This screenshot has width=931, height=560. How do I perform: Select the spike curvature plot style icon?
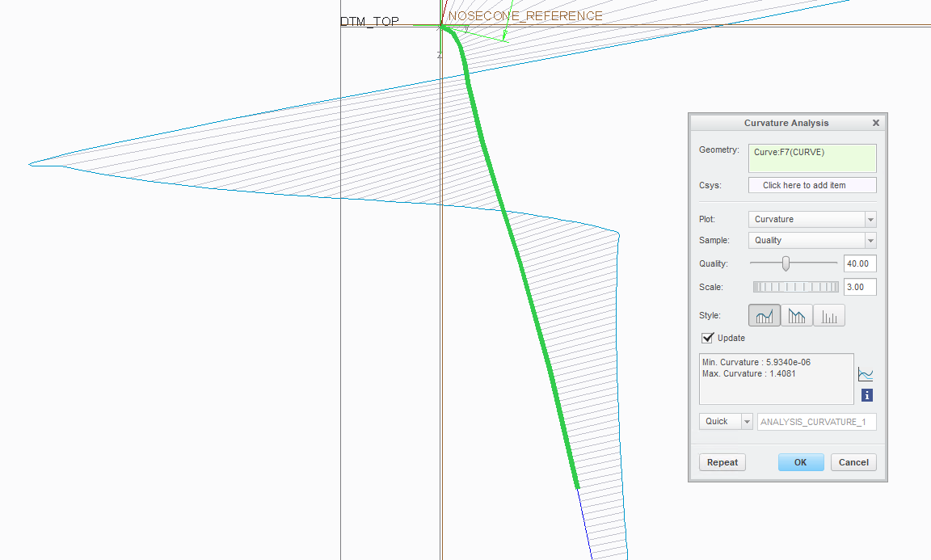(x=797, y=315)
